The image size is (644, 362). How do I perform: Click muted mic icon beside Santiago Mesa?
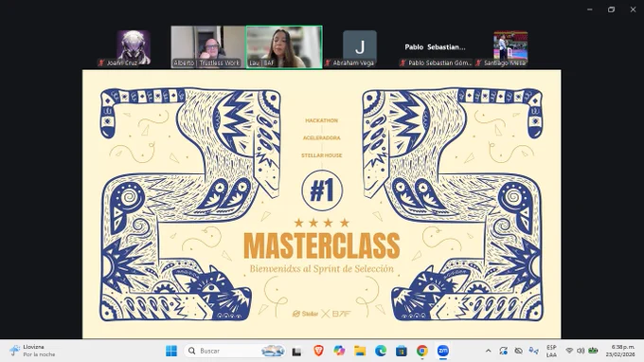point(478,63)
